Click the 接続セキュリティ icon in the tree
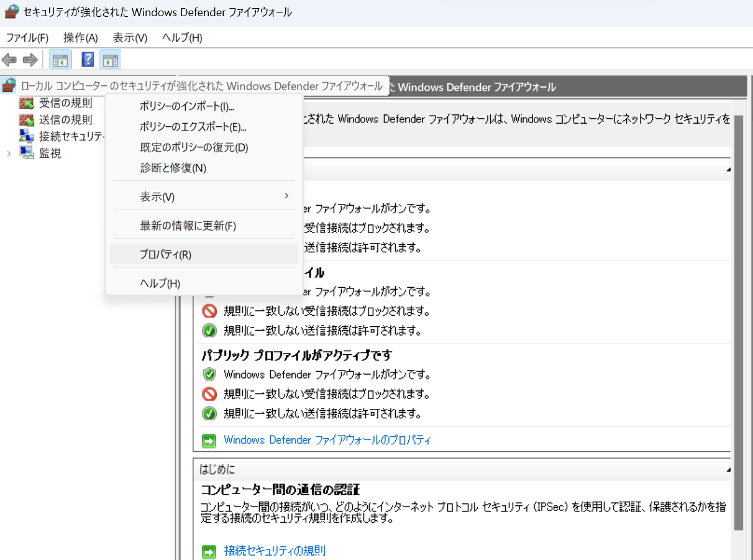The height and width of the screenshot is (560, 753). pos(27,136)
